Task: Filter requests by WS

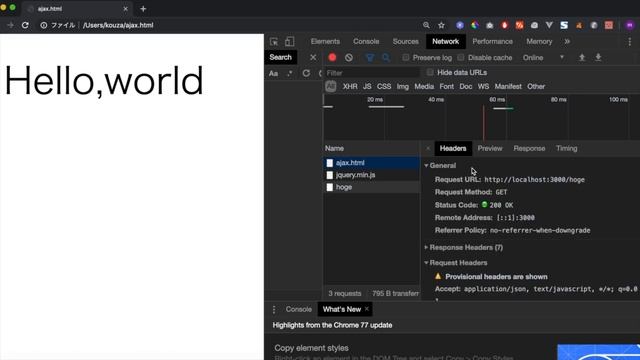Action: point(483,87)
